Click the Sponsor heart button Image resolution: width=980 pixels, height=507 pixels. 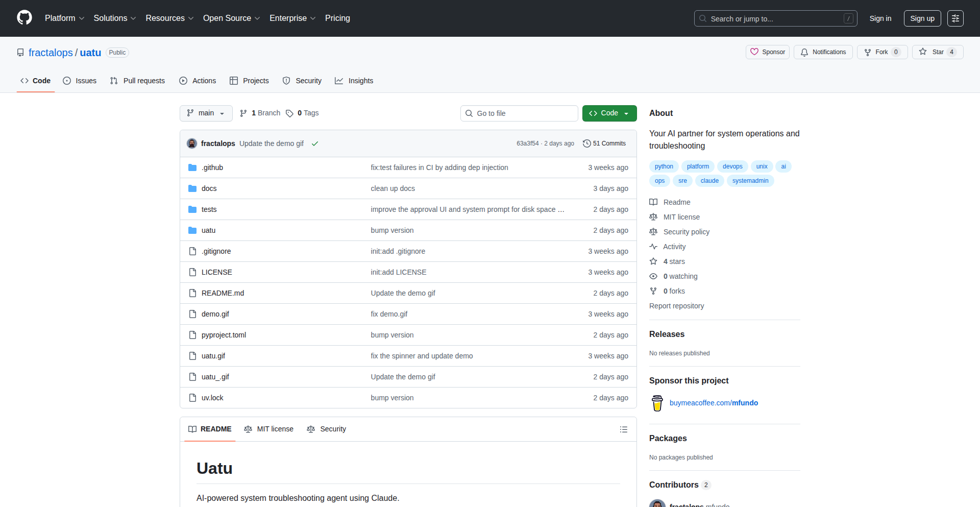tap(767, 52)
